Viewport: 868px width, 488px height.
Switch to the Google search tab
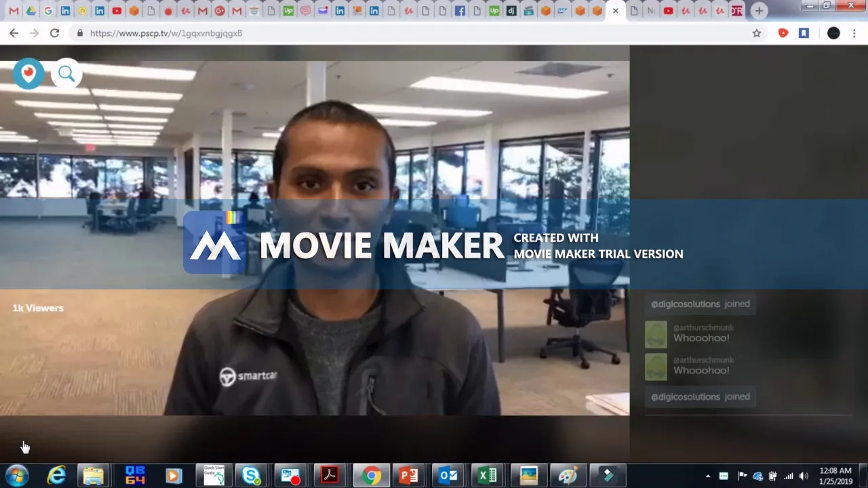(47, 11)
